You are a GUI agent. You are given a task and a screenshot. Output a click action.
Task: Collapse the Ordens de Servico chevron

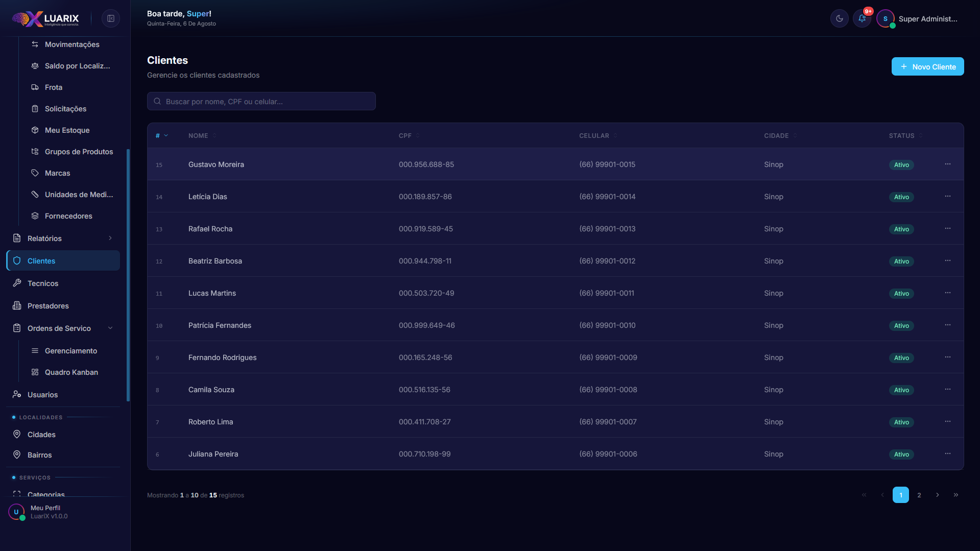(110, 328)
